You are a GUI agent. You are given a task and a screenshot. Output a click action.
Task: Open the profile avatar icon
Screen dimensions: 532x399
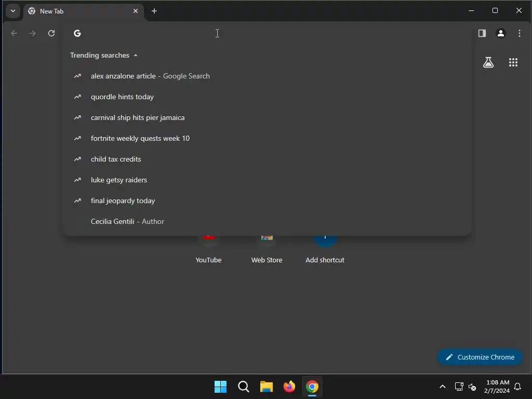click(x=500, y=33)
